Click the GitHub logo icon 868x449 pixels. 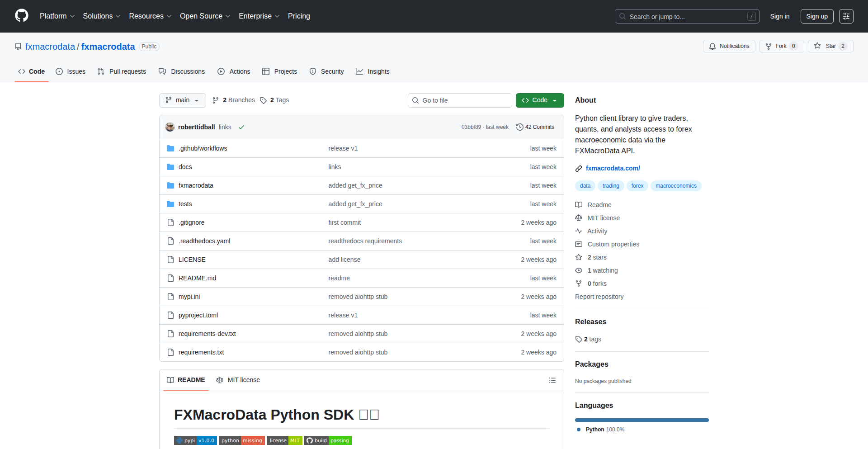point(22,16)
